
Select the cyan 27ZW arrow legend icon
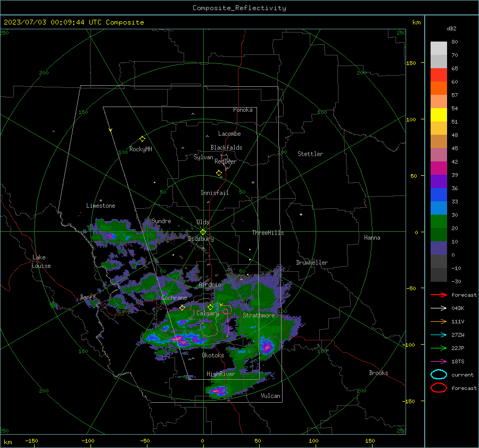(439, 335)
